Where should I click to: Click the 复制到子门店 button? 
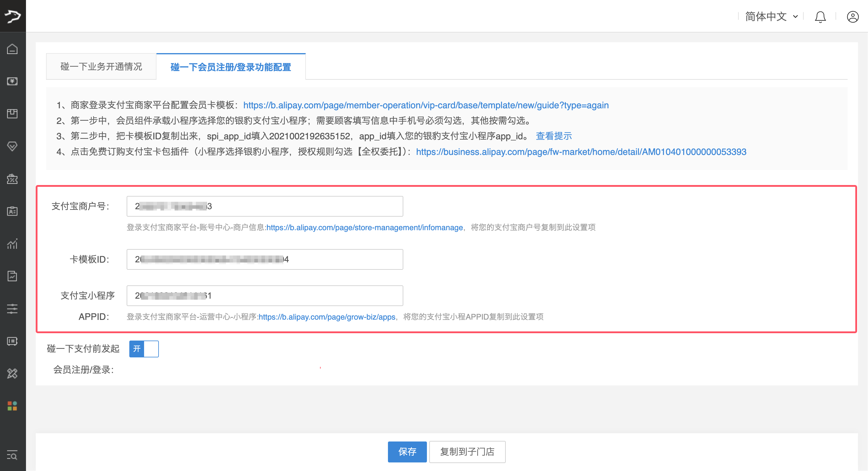click(x=467, y=452)
